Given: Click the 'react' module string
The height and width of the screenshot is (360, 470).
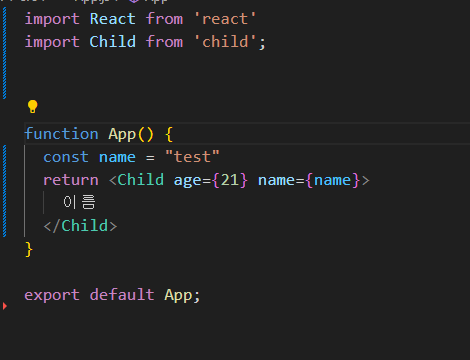Looking at the screenshot, I should tap(225, 19).
